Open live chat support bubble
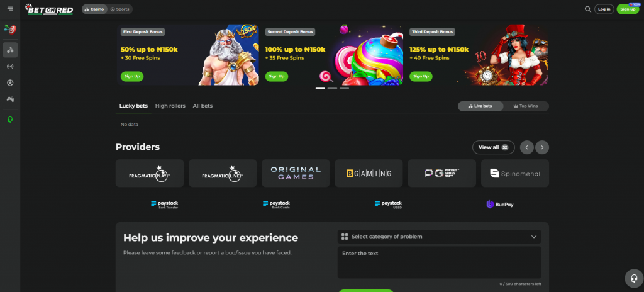Viewport: 644px width, 292px height. point(634,278)
